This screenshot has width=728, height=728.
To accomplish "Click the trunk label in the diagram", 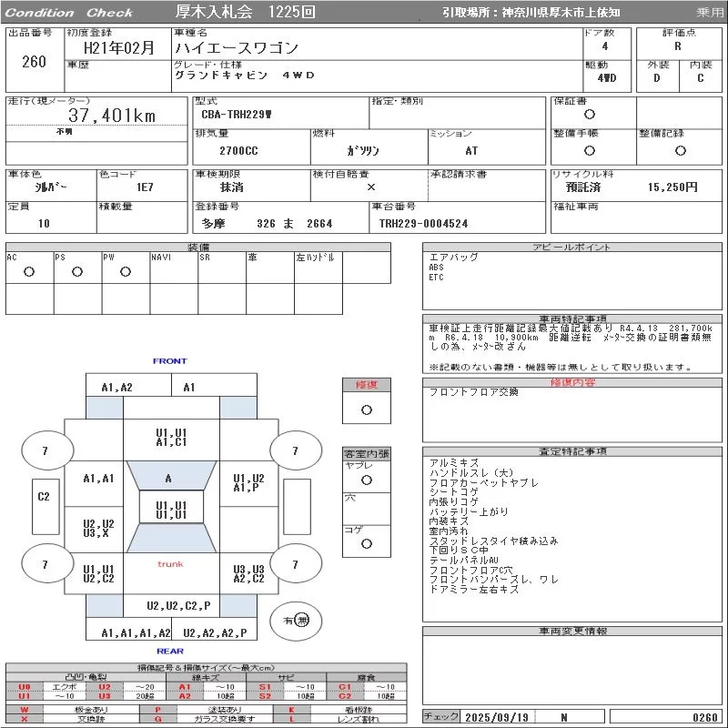I will coord(170,564).
